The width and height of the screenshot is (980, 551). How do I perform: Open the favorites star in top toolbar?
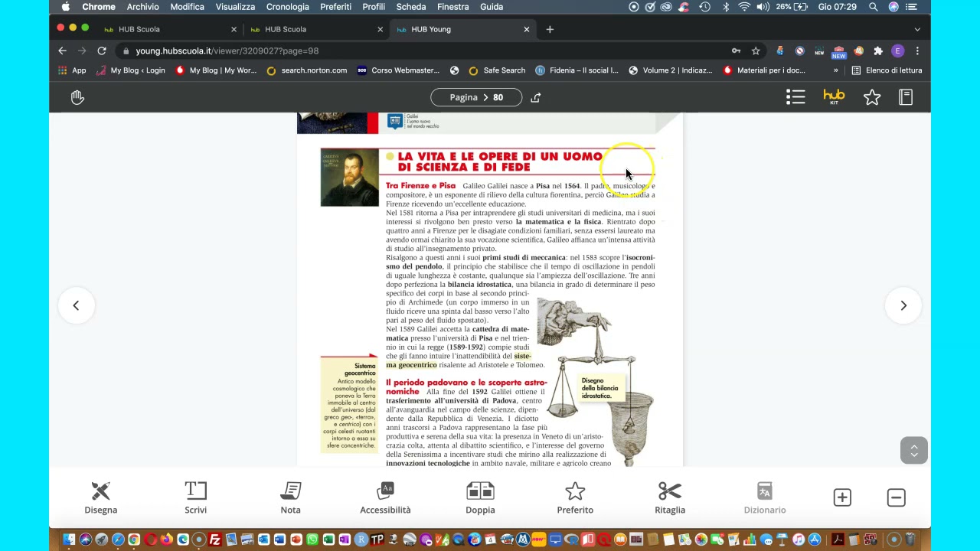pyautogui.click(x=872, y=97)
